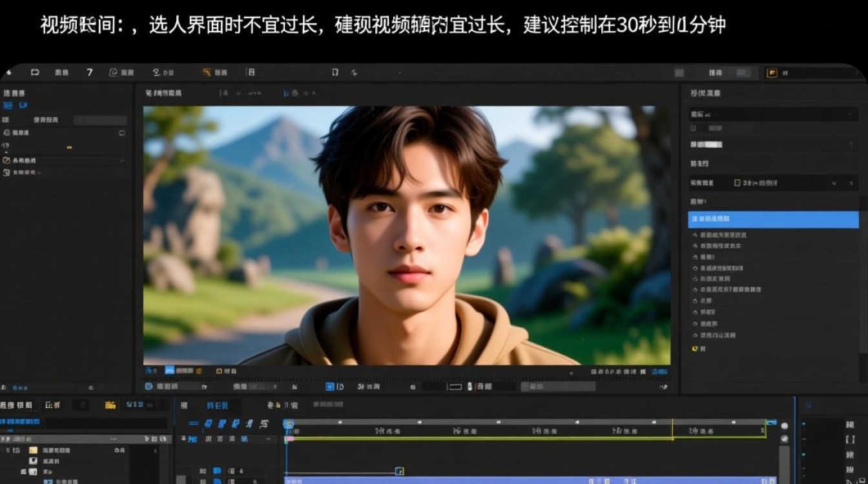This screenshot has width=868, height=484.
Task: Click the search field in the left panel
Action: click(x=99, y=120)
